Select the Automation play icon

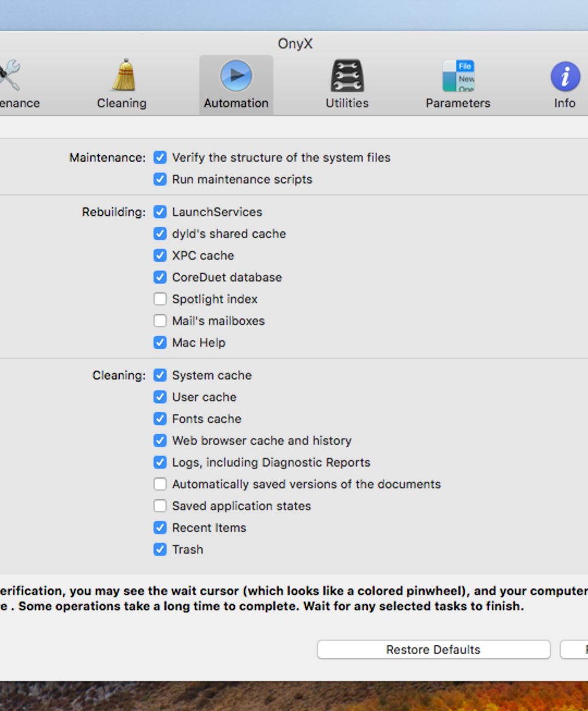pos(236,75)
